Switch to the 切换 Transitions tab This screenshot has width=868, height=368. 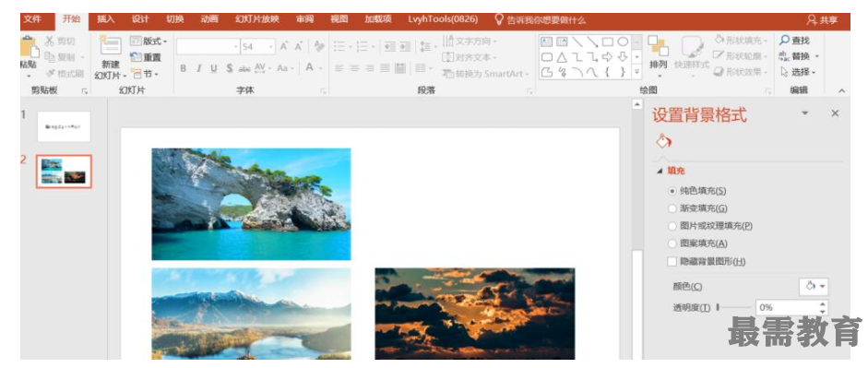pos(175,19)
